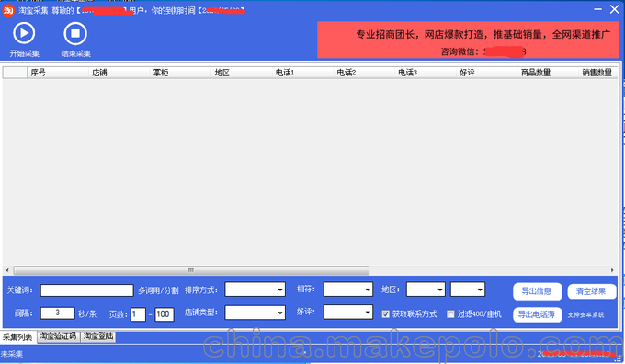Click the 地区 column header
Image resolution: width=625 pixels, height=364 pixels.
click(242, 73)
